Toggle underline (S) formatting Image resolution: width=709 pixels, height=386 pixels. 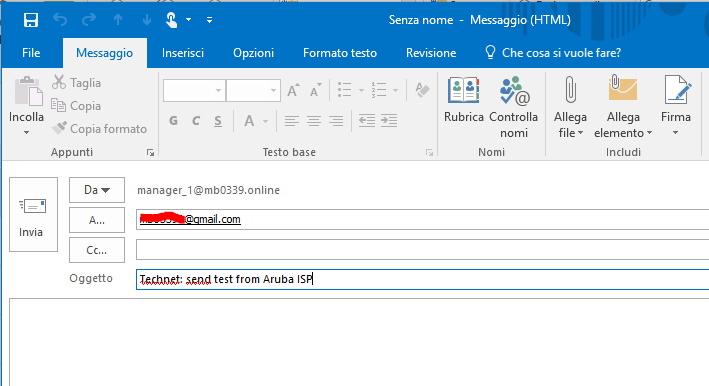pos(218,121)
